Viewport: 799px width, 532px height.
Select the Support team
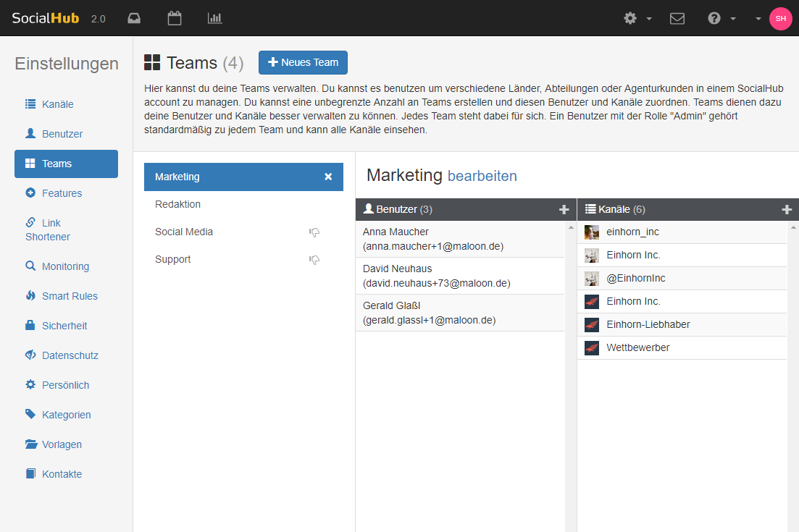pyautogui.click(x=243, y=259)
